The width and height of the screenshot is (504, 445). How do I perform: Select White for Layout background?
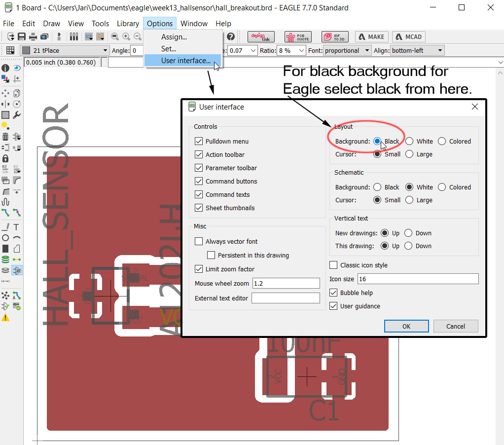click(409, 141)
